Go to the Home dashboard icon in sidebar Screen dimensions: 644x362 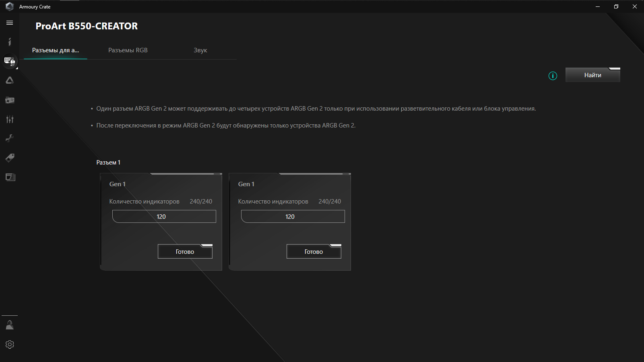(10, 42)
